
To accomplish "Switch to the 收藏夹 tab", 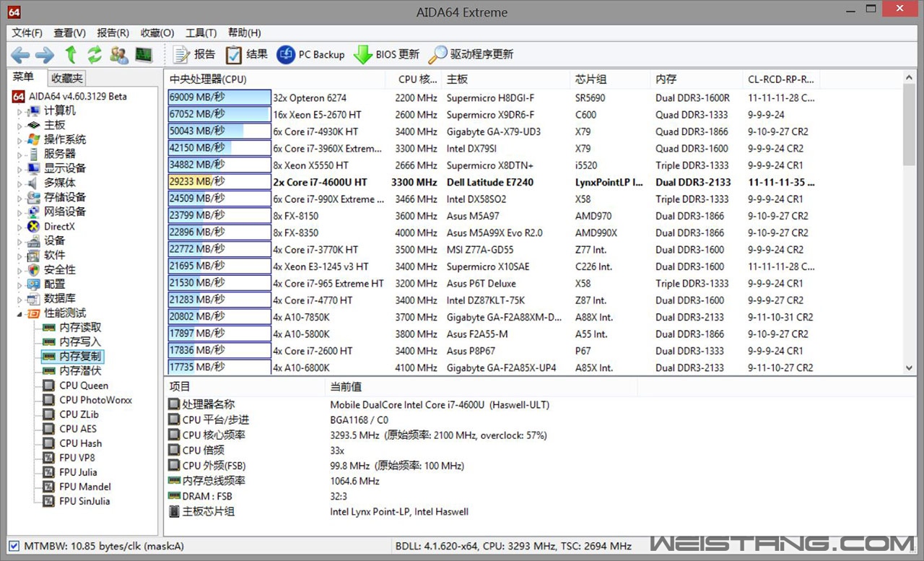I will click(x=67, y=79).
